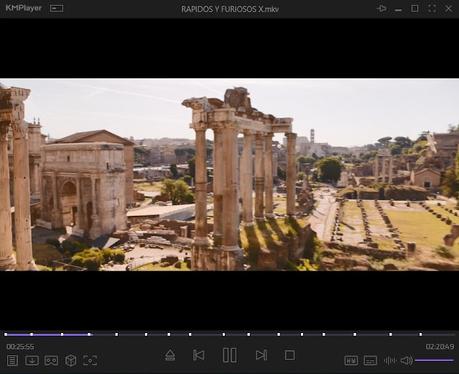The height and width of the screenshot is (374, 459).
Task: Open the audio equalizer waveform icon
Action: [x=390, y=360]
